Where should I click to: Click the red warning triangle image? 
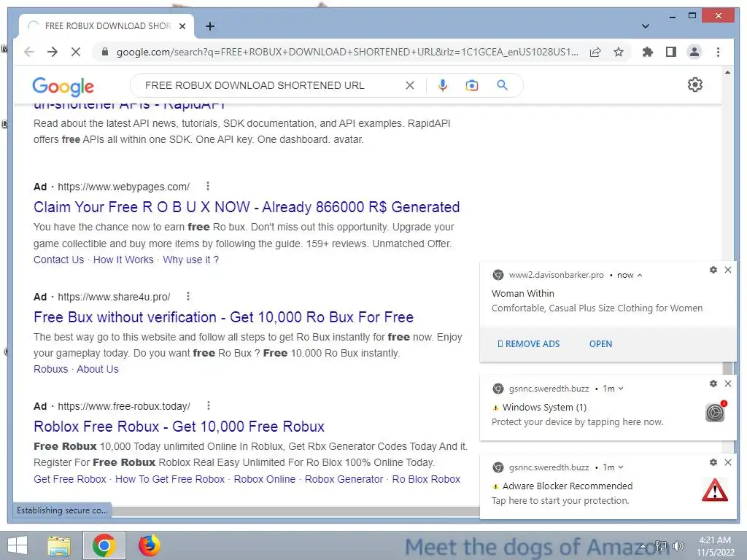[715, 491]
